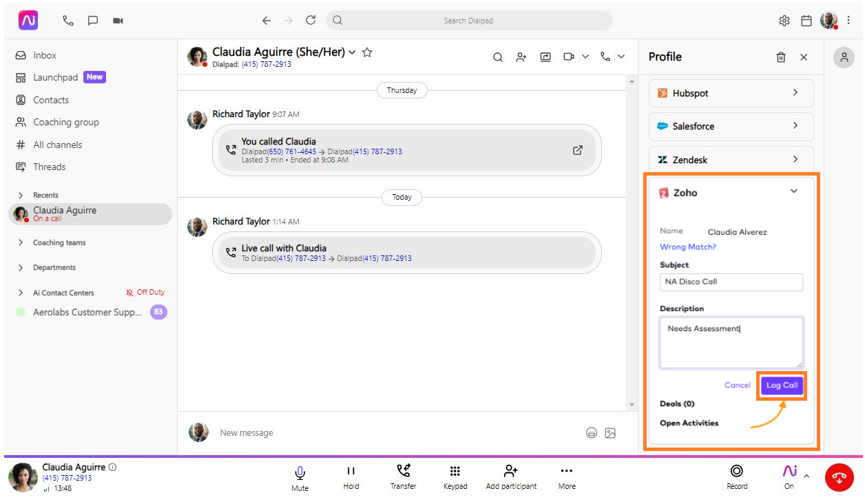Click the Wrong Match? link
Viewport: 865px width, 504px height.
[688, 247]
